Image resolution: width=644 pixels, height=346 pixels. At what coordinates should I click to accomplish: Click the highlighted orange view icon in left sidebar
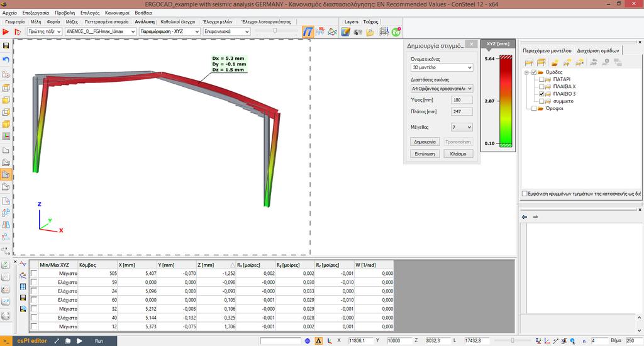coord(6,175)
